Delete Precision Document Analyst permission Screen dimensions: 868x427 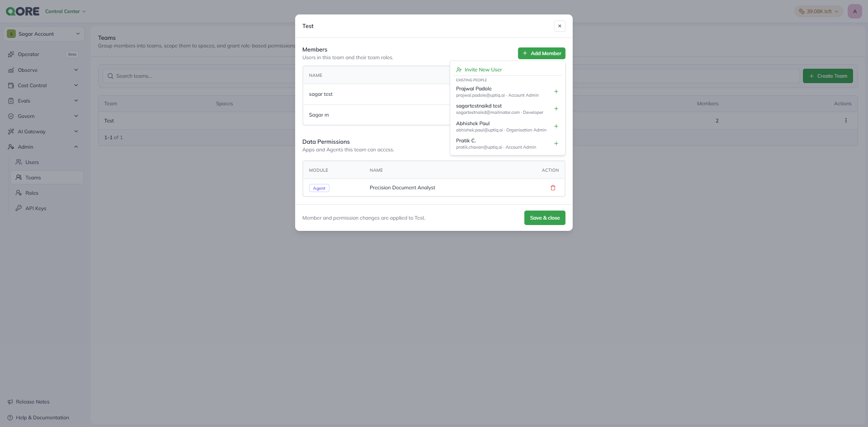pos(553,188)
